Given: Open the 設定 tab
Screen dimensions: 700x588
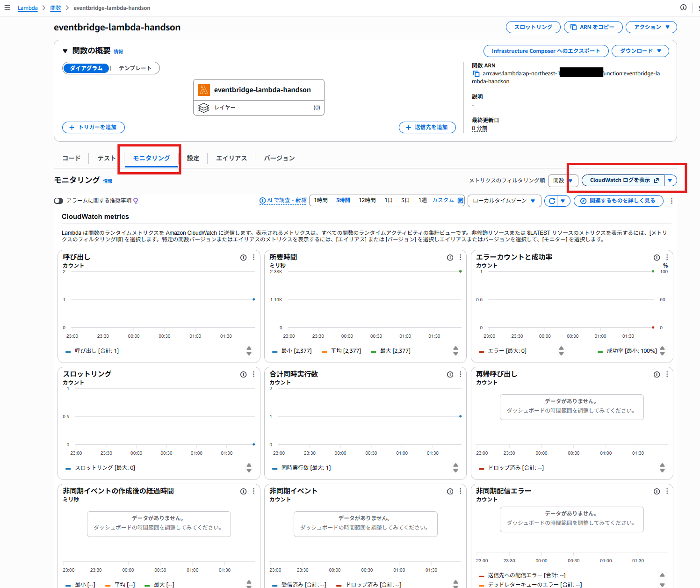Looking at the screenshot, I should [x=193, y=158].
